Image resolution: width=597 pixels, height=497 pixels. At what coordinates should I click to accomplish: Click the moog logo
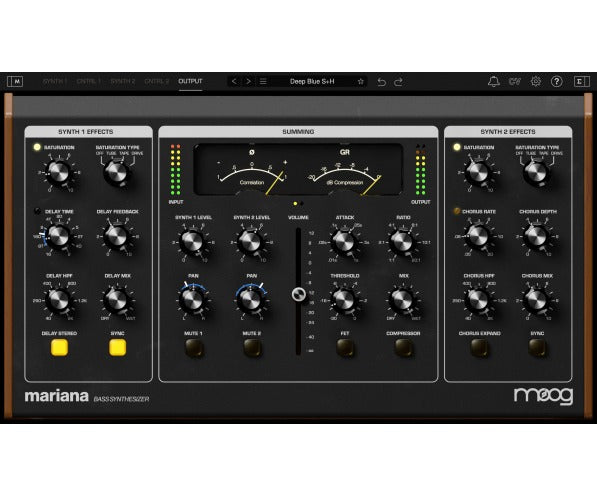[543, 396]
